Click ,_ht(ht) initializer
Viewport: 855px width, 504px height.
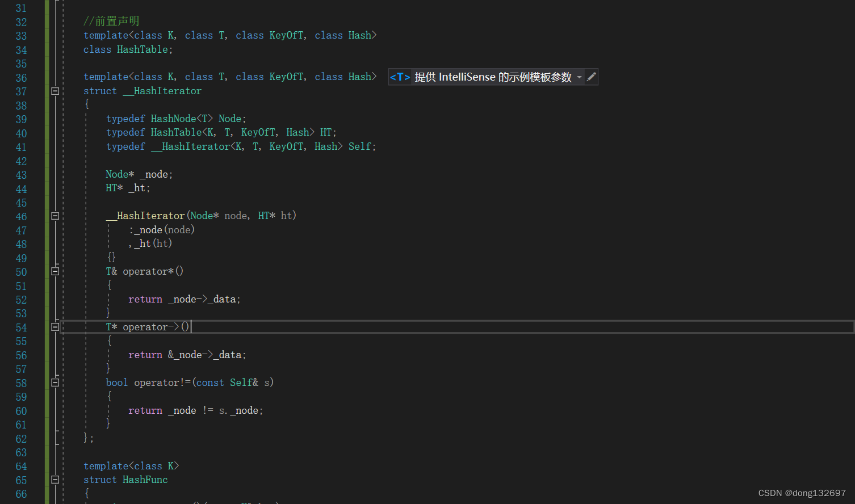click(x=150, y=243)
